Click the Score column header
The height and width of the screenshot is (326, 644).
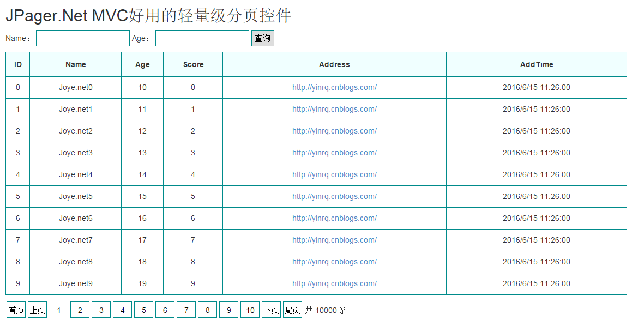pyautogui.click(x=193, y=64)
